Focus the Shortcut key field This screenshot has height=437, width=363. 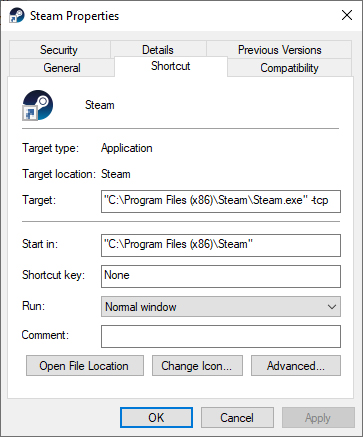221,276
